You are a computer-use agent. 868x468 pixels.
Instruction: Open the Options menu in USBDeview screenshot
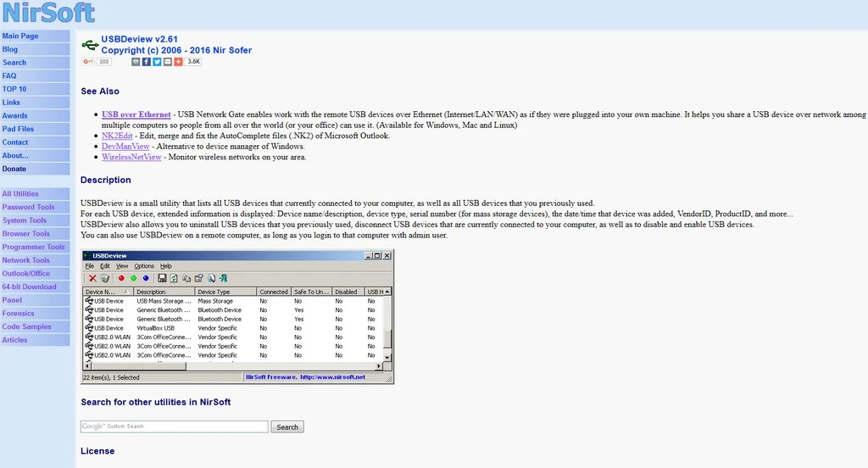click(144, 266)
